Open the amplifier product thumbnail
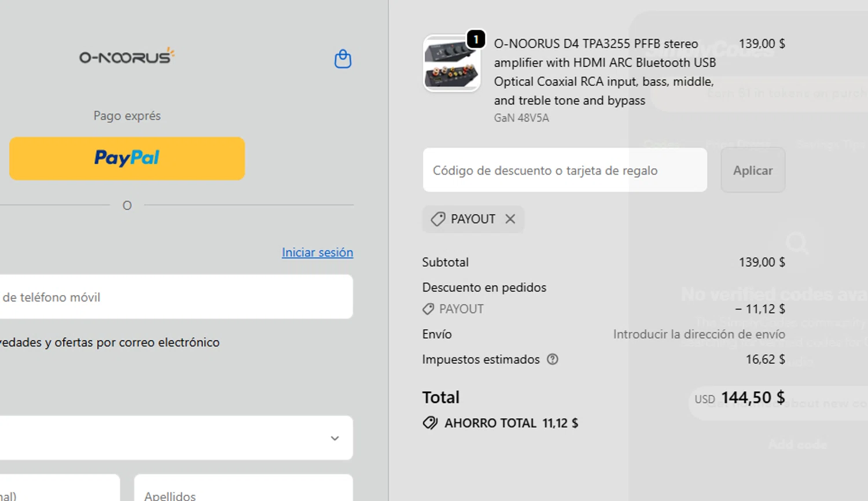Screen dimensions: 868x501 point(451,64)
